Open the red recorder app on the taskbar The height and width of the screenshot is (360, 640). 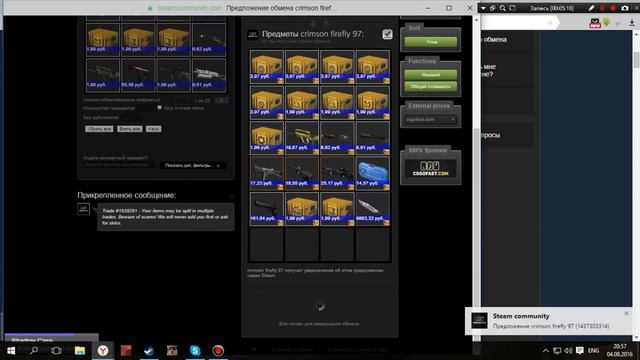[x=218, y=351]
